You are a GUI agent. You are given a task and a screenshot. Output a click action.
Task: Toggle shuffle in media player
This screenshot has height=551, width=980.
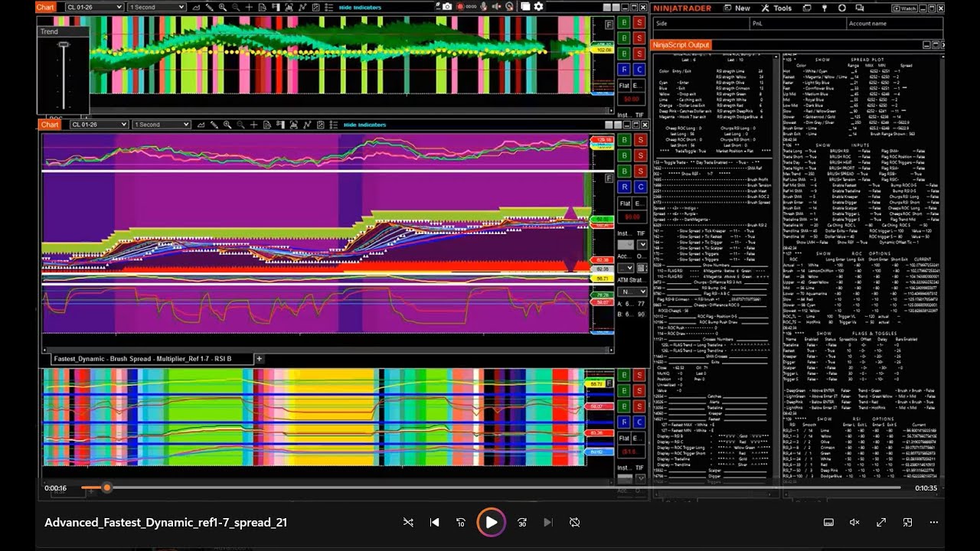tap(408, 522)
